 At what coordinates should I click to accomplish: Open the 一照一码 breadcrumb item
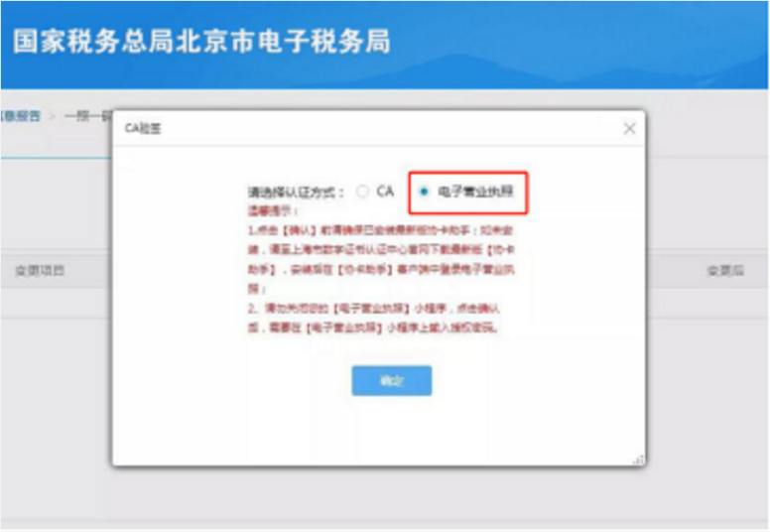(x=88, y=116)
